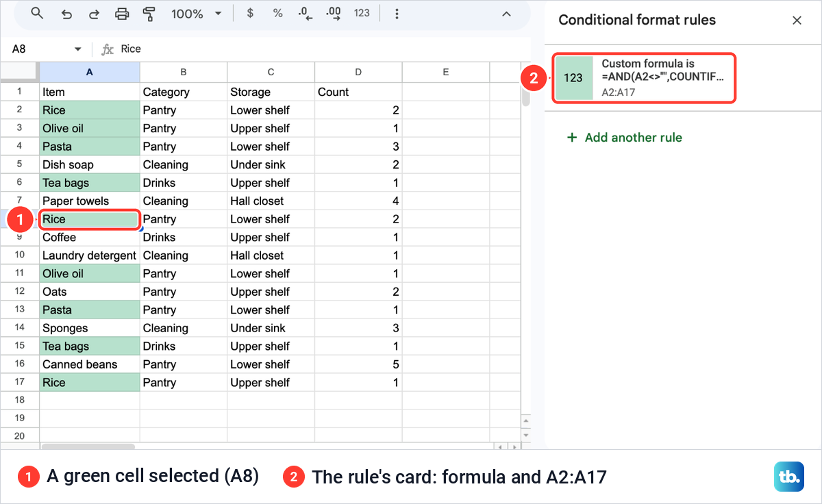This screenshot has width=822, height=504.
Task: Print the spreadsheet
Action: 121,14
